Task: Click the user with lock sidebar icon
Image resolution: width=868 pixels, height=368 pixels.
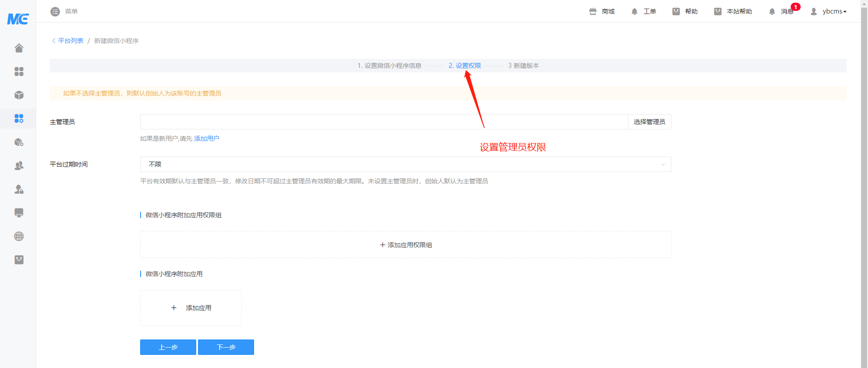Action: tap(19, 189)
